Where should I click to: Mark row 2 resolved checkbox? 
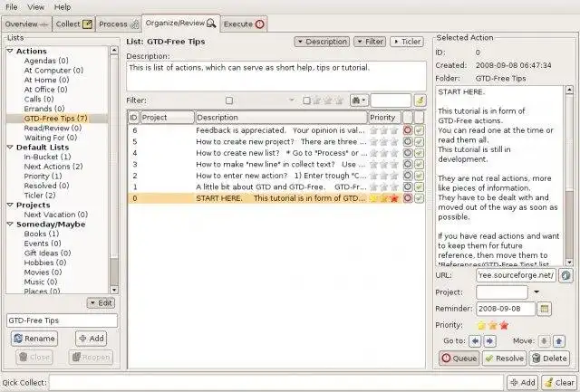(419, 176)
